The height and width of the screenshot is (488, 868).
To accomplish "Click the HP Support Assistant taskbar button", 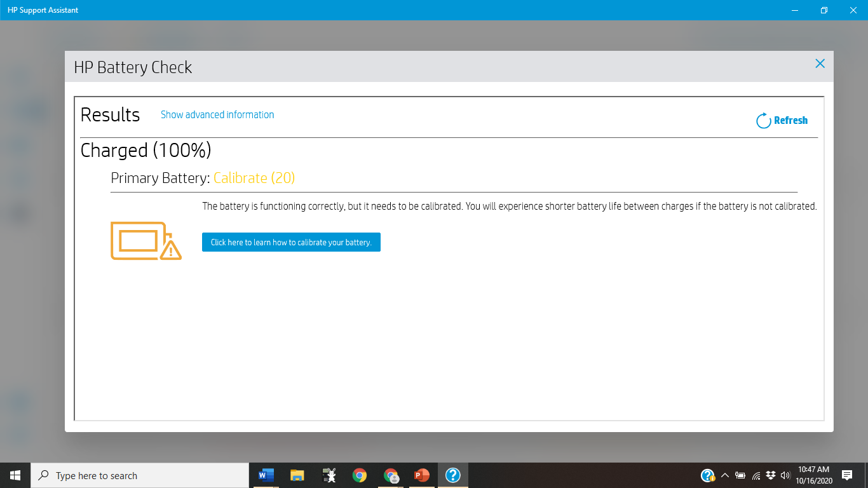I will click(x=453, y=475).
